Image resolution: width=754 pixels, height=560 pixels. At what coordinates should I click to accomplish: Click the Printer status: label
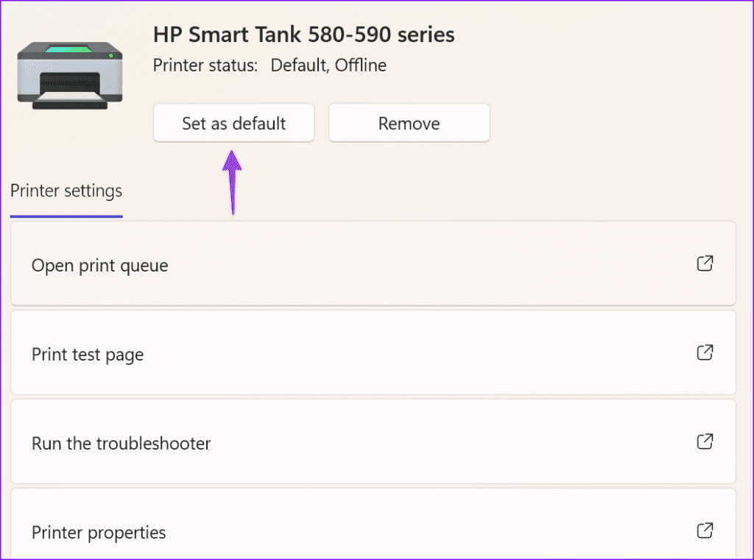coord(205,65)
